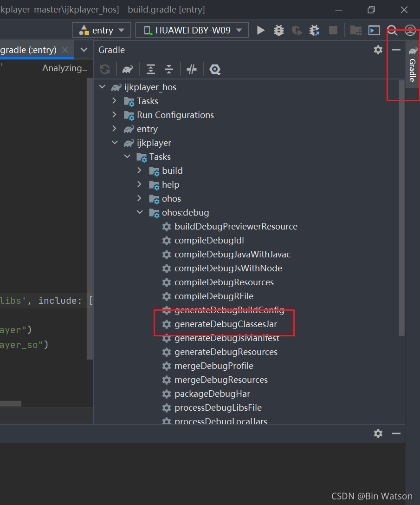Hide the bottom panel with minus icon

(396, 433)
